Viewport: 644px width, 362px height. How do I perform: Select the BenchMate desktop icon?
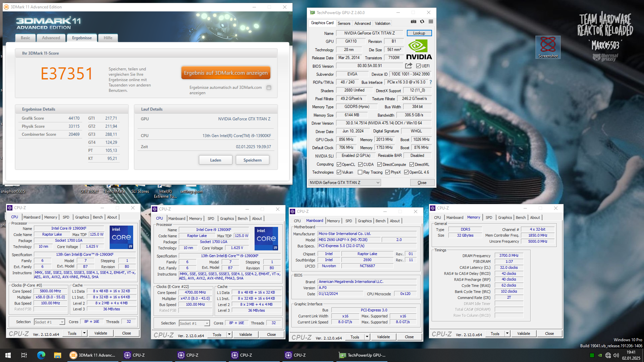[114, 189]
